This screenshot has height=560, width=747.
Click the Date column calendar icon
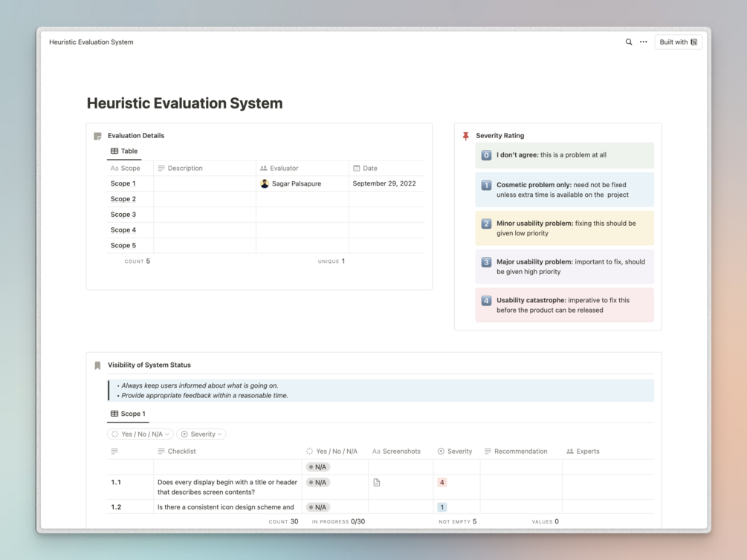tap(358, 168)
